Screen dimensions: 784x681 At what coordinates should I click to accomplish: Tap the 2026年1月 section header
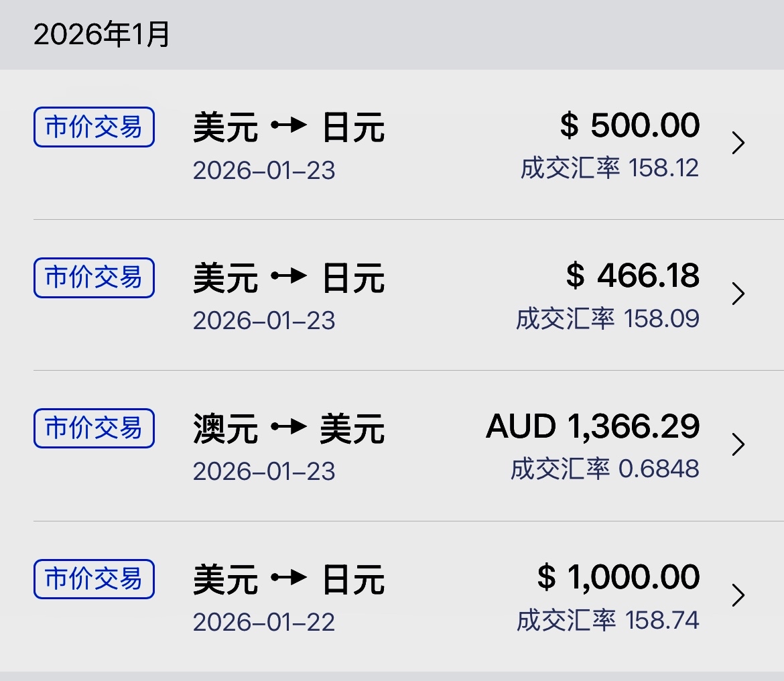point(102,35)
